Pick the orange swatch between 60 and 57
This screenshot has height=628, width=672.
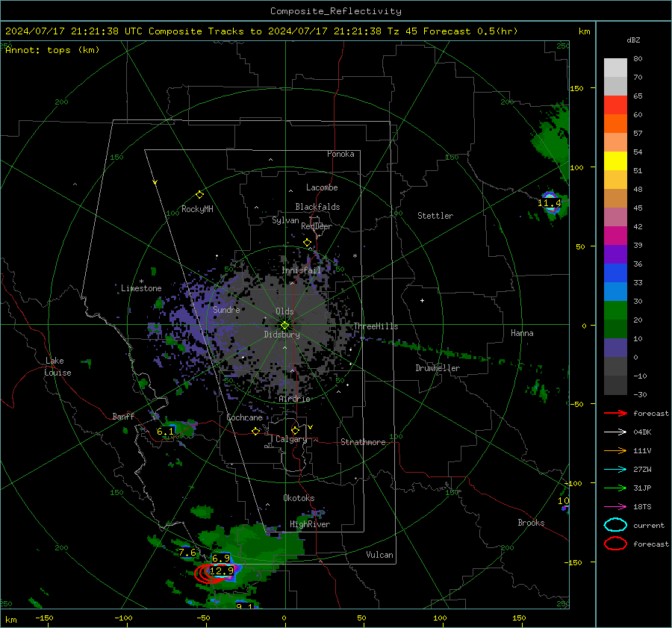tap(615, 124)
